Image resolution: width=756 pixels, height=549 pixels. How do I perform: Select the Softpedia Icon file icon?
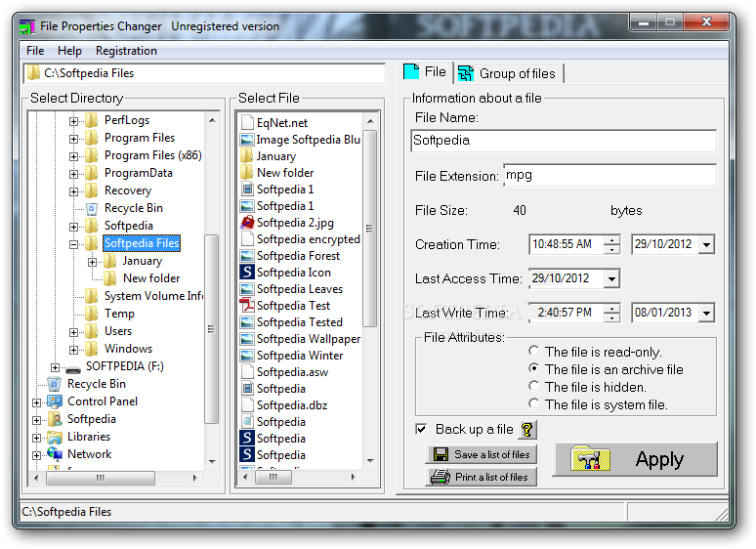[x=247, y=272]
